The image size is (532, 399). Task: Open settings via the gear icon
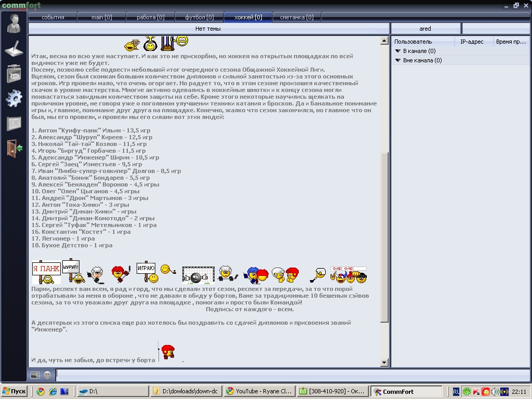[14, 98]
